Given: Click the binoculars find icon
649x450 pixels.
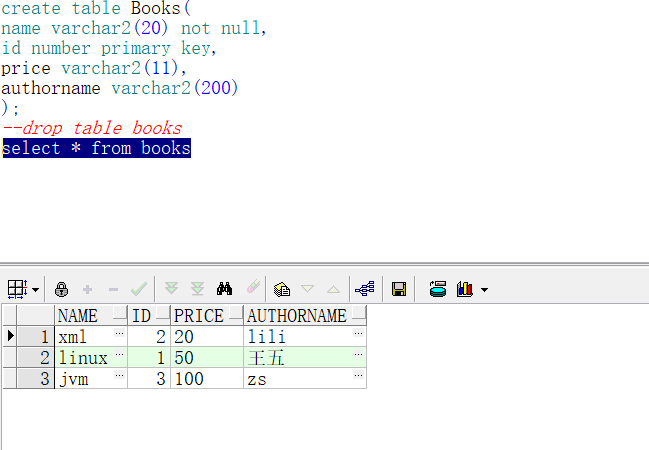Looking at the screenshot, I should (224, 289).
